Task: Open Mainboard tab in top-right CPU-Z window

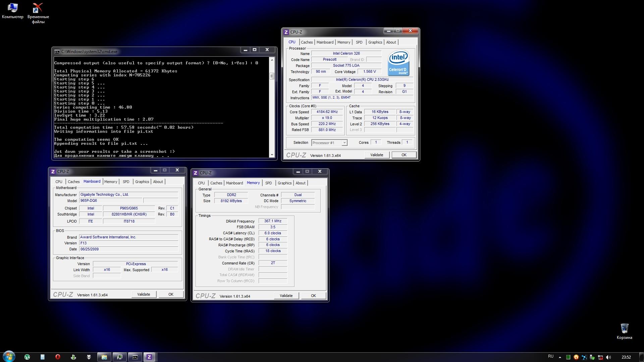Action: 325,42
